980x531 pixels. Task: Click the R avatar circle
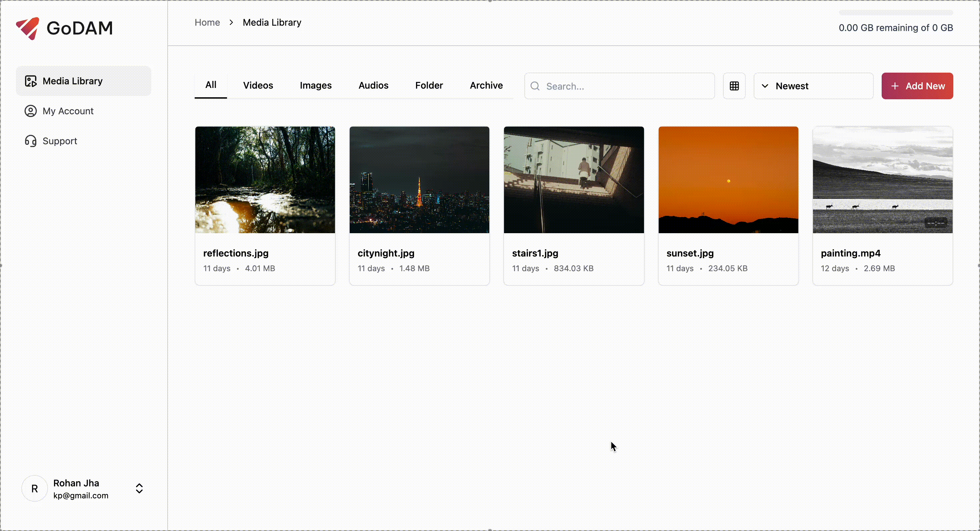tap(35, 488)
